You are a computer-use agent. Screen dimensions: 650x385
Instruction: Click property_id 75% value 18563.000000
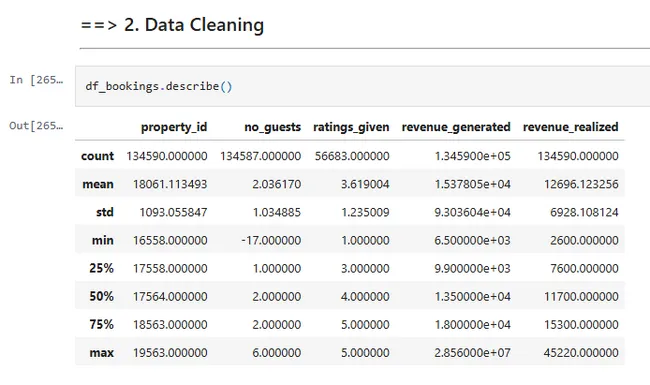[x=170, y=324]
